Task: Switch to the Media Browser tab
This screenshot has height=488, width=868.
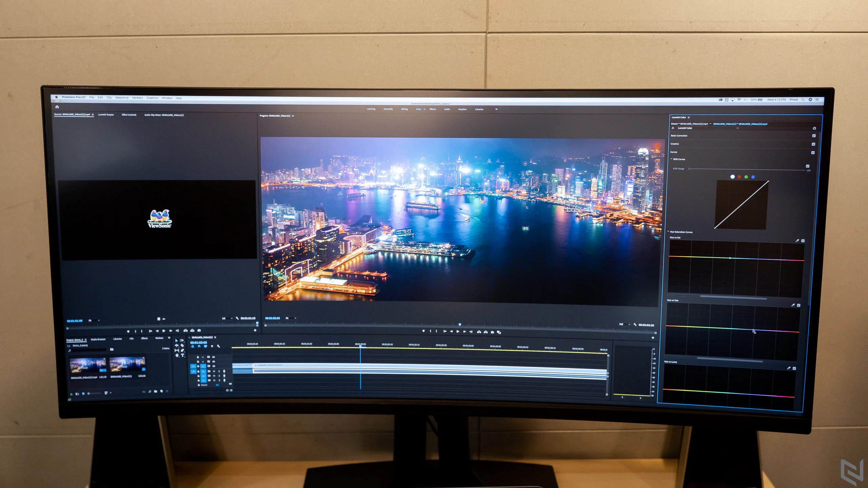Action: [x=98, y=339]
